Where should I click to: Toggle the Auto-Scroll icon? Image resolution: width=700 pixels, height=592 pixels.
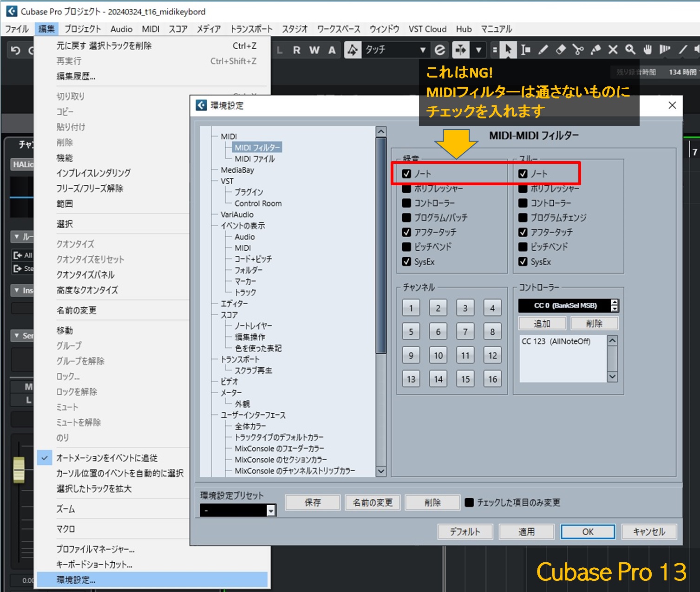point(460,50)
